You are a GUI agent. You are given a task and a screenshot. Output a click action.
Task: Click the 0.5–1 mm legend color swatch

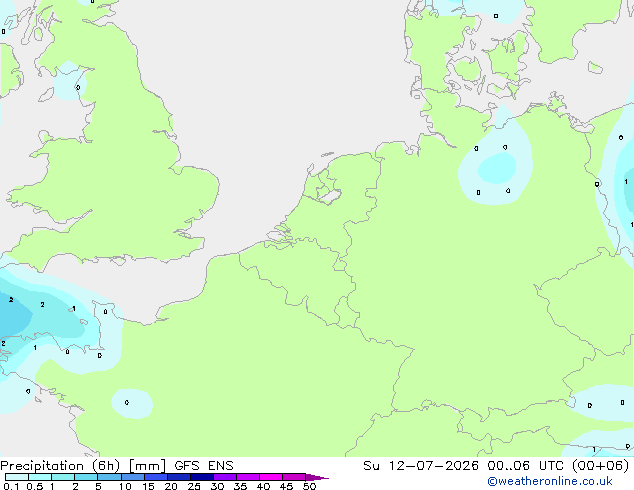(x=40, y=477)
